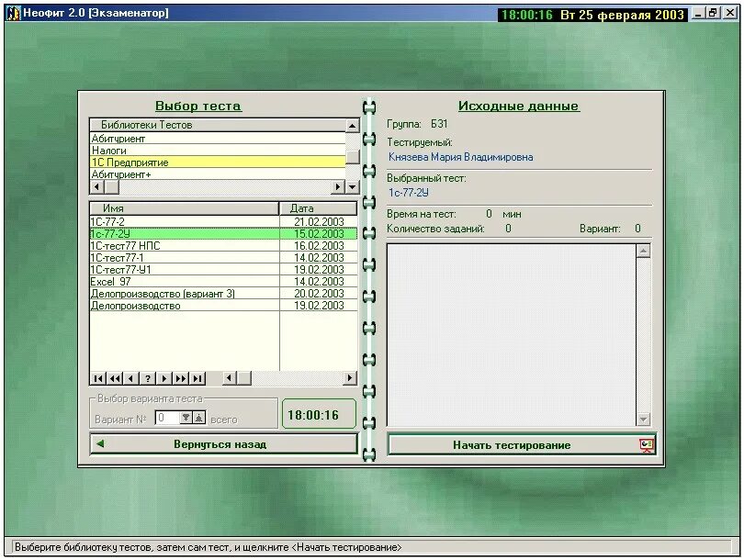The height and width of the screenshot is (560, 744).
Task: Go to next record in navigator
Action: pyautogui.click(x=164, y=378)
